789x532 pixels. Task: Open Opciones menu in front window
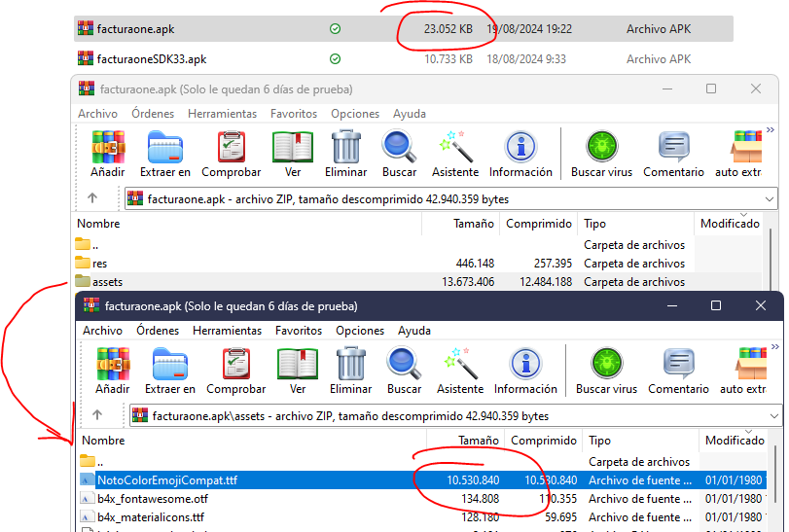point(360,331)
